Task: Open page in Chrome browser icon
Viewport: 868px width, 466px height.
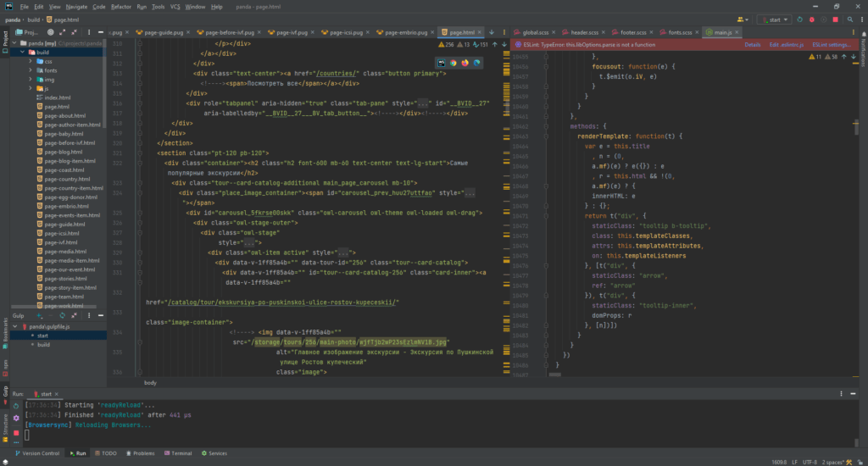Action: tap(453, 63)
